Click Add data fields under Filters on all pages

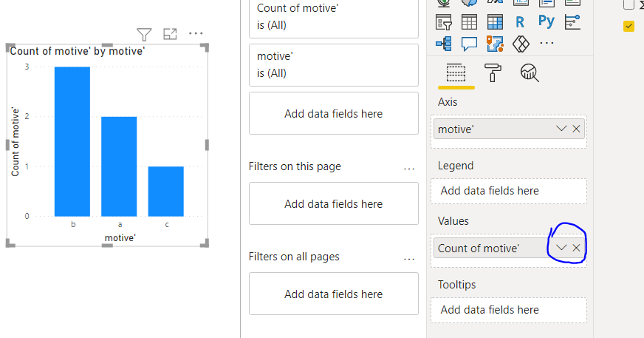point(334,294)
